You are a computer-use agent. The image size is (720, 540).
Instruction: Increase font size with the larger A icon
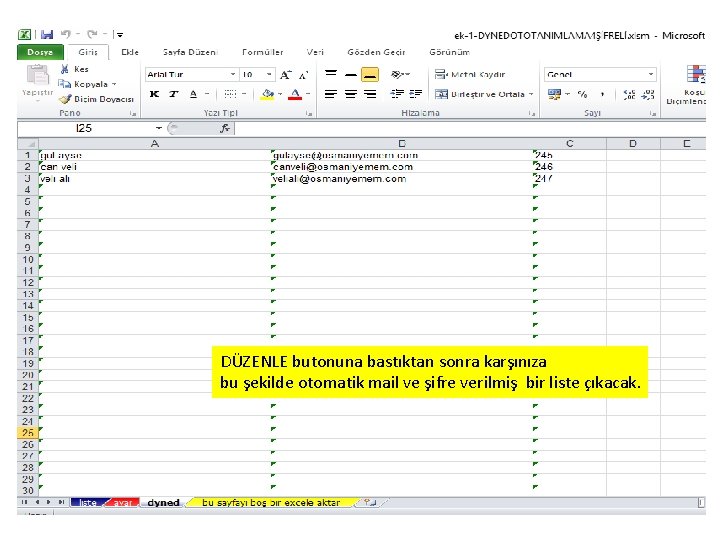pyautogui.click(x=286, y=75)
